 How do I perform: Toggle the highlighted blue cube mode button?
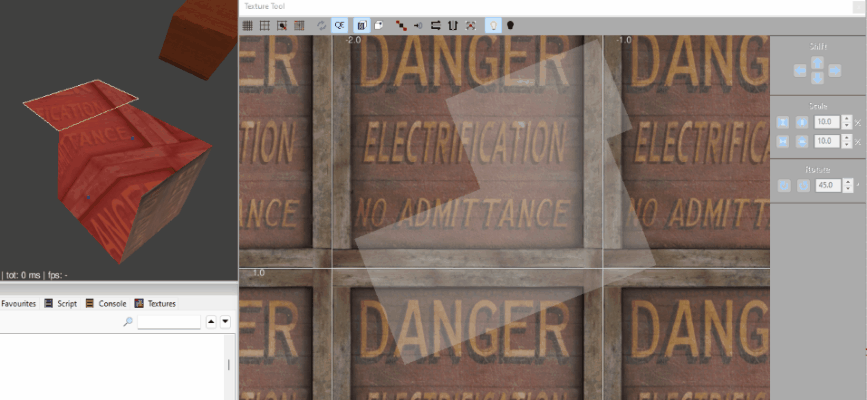tap(361, 25)
